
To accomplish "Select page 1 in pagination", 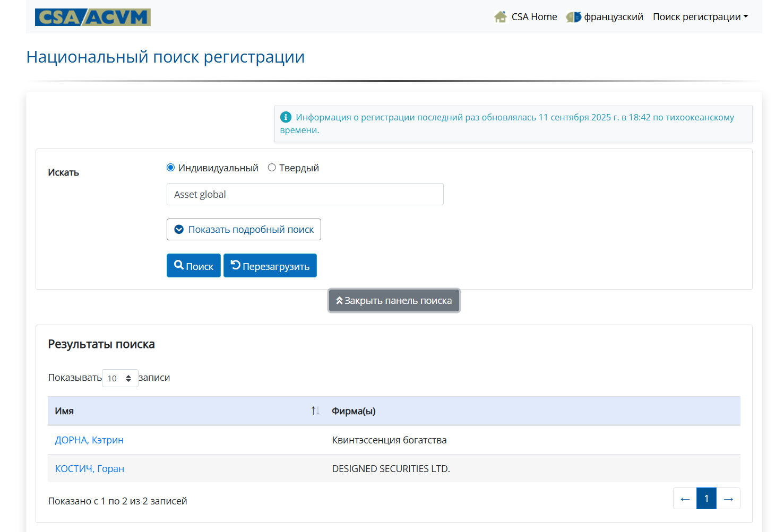I will [x=707, y=499].
